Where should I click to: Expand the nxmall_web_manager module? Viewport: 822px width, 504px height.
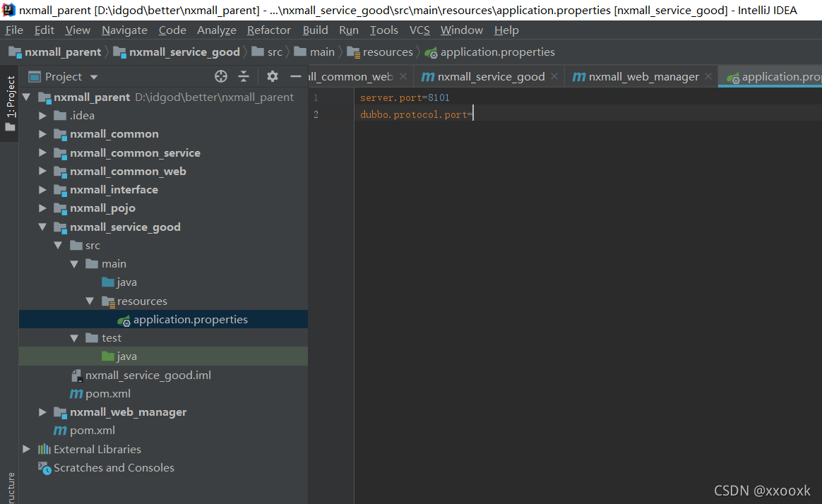pyautogui.click(x=42, y=412)
